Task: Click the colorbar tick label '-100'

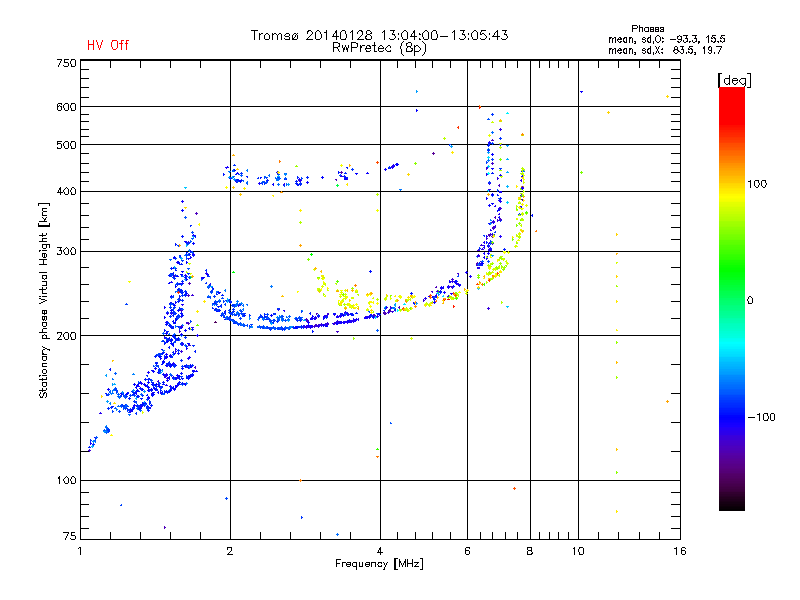Action: (x=761, y=417)
